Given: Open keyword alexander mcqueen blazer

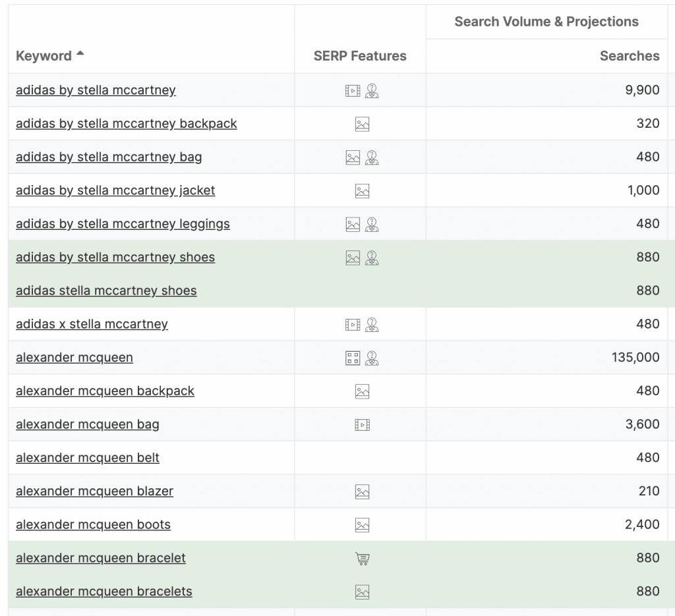Looking at the screenshot, I should [94, 491].
